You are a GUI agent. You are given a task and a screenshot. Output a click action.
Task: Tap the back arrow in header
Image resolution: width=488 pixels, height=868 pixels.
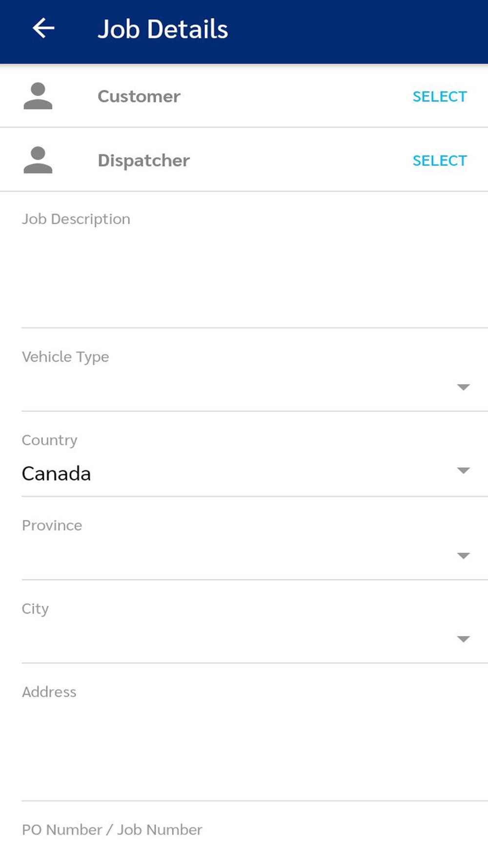tap(43, 28)
